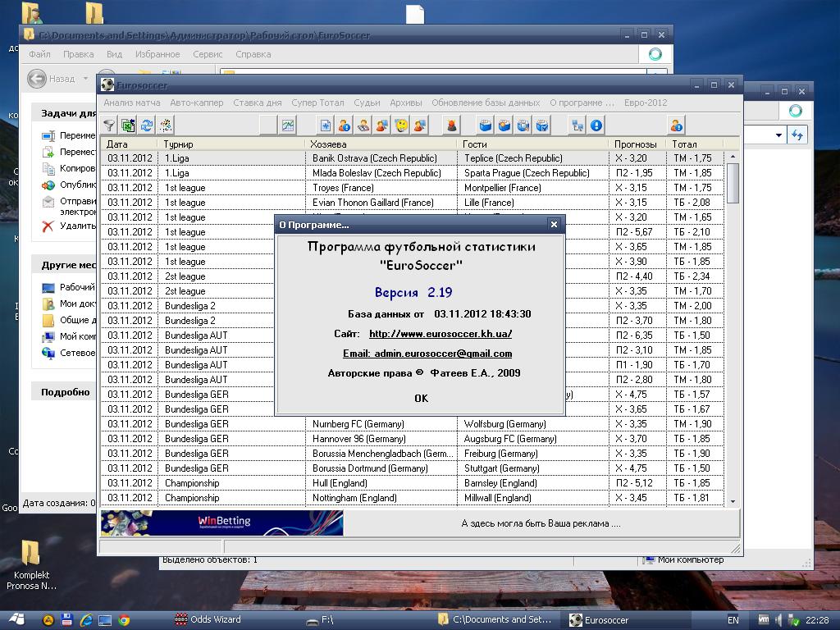Click the person with glasses toolbar icon
The image size is (840, 630).
click(x=363, y=126)
